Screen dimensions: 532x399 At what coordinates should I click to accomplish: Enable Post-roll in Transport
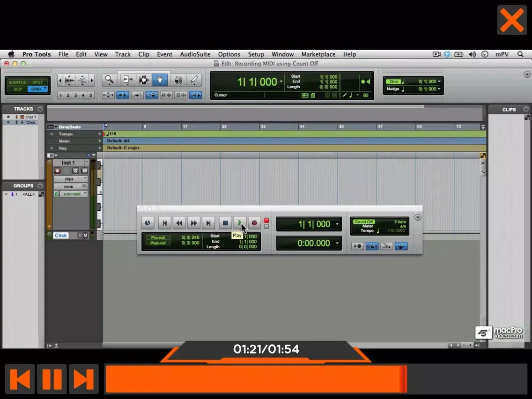(x=158, y=243)
